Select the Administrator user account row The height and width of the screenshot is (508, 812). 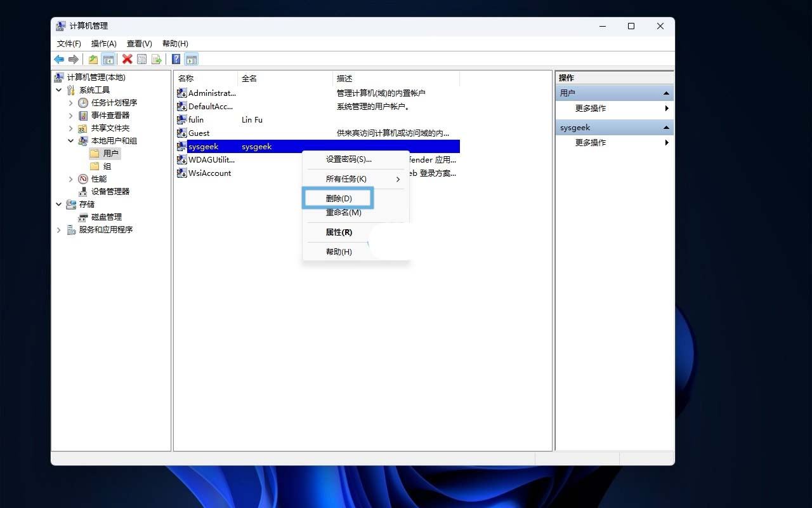[x=211, y=93]
